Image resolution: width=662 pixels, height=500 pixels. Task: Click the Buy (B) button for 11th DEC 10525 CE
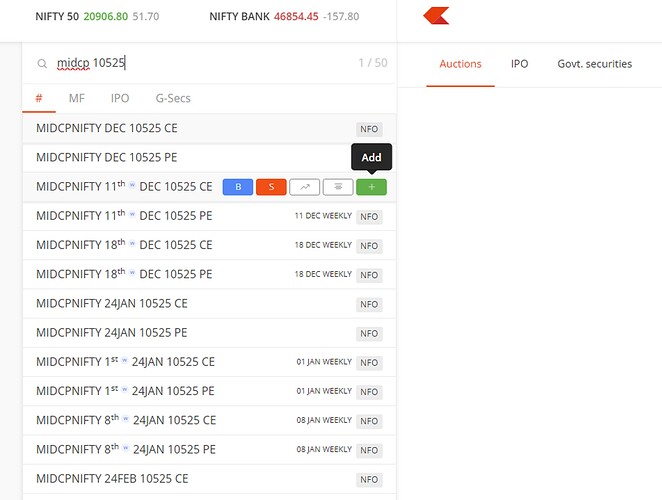coord(238,187)
